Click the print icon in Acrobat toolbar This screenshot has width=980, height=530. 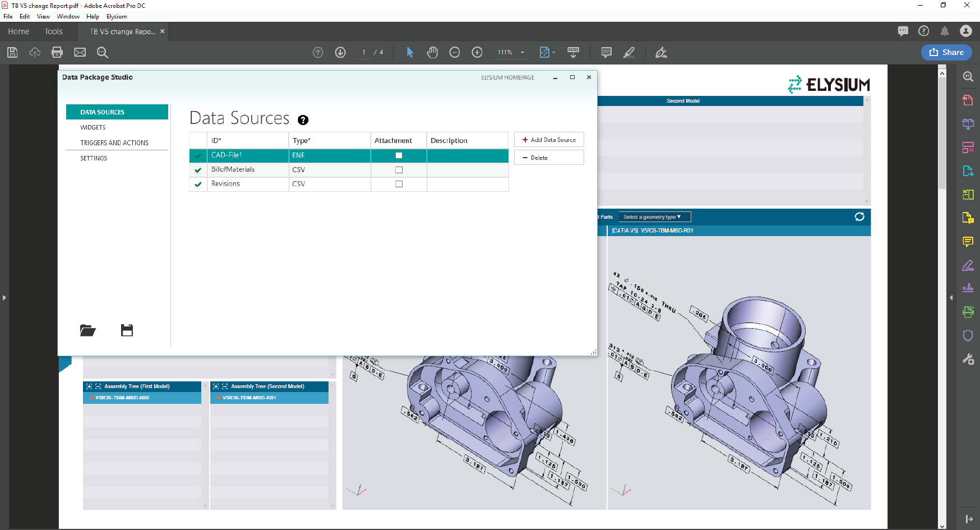click(57, 52)
